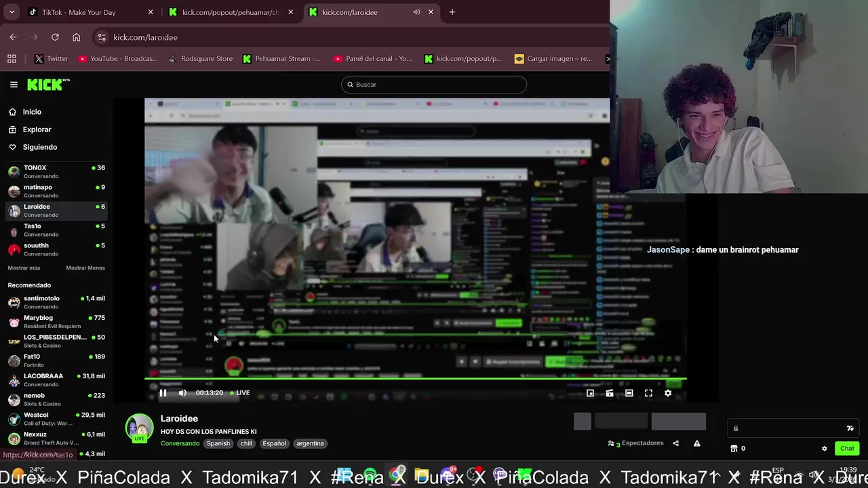The width and height of the screenshot is (868, 488).
Task: Open recommended channel Nexxuz
Action: pos(56,438)
